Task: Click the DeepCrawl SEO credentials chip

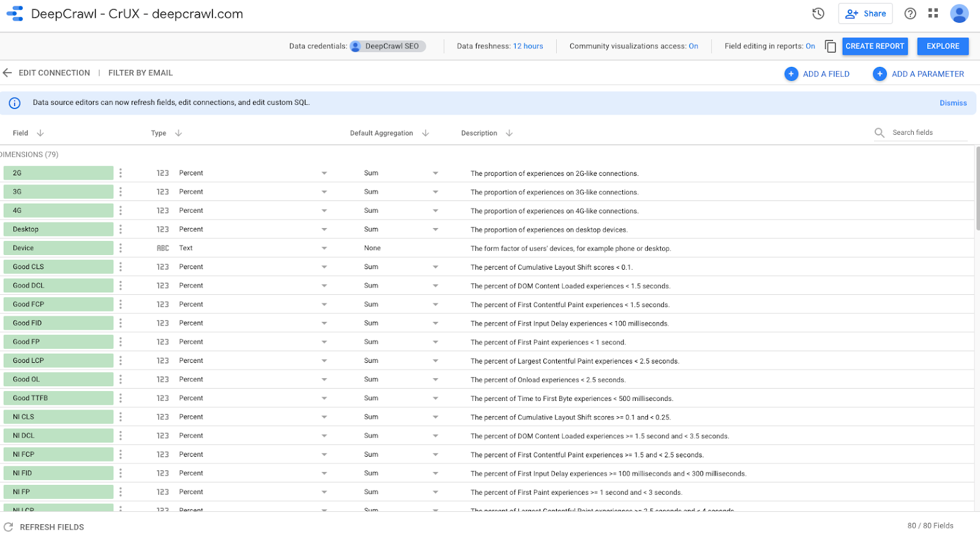Action: tap(388, 46)
